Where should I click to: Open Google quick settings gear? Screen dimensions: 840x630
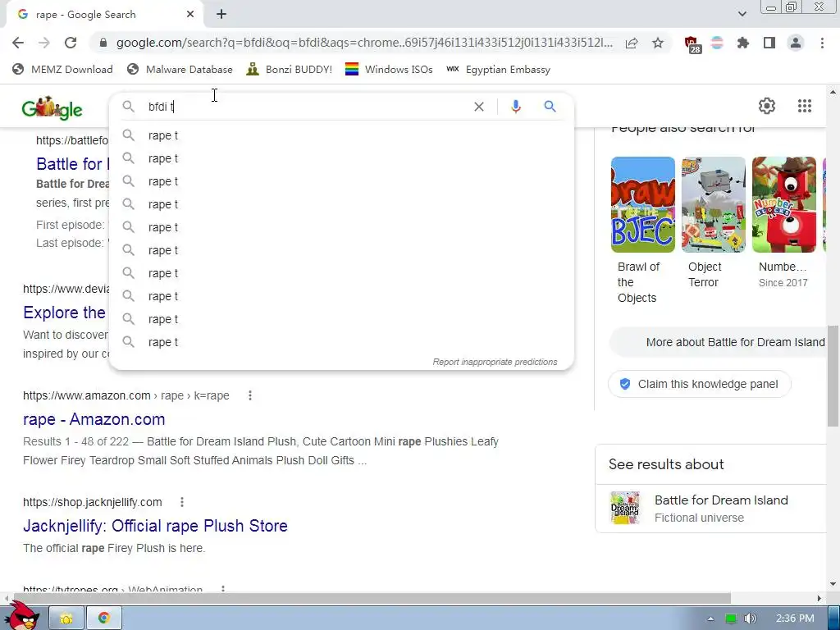[x=767, y=106]
